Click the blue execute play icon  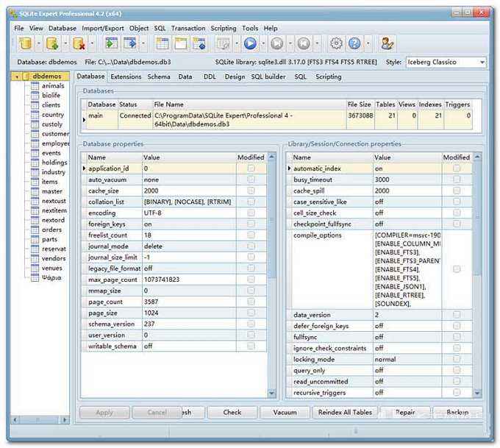[250, 43]
